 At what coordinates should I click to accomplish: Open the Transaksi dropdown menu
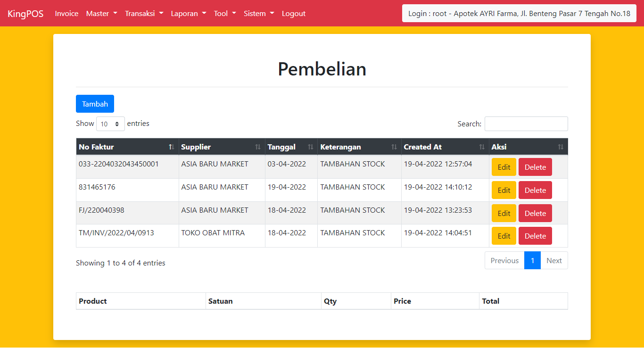[144, 13]
